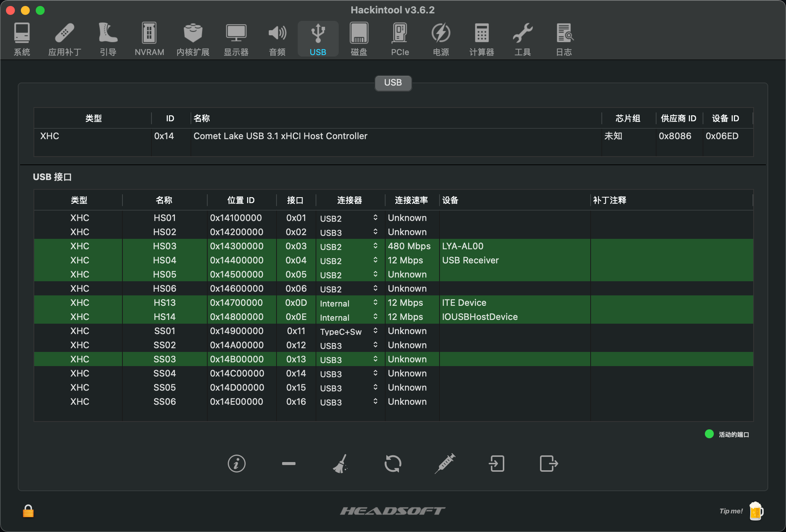Select the SS04 name cell
This screenshot has width=786, height=532.
[164, 374]
